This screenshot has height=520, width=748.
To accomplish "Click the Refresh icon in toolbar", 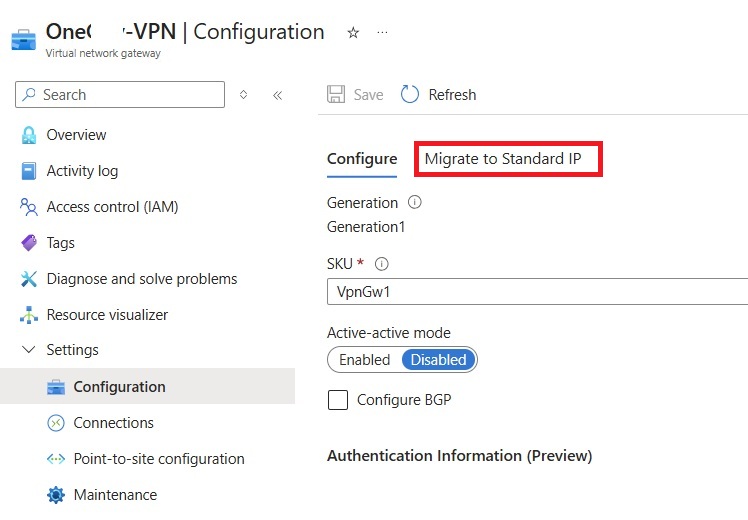I will click(410, 95).
